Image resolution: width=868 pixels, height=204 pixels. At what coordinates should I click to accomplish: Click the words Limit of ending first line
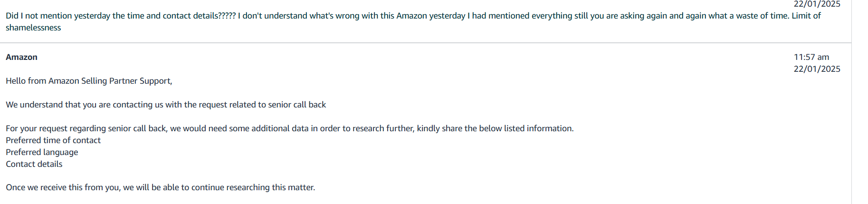(x=806, y=16)
